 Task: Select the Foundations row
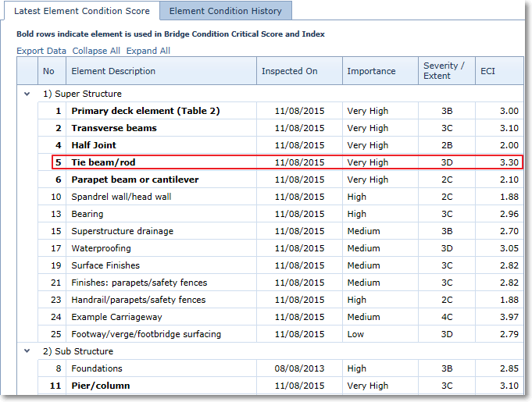(x=280, y=368)
